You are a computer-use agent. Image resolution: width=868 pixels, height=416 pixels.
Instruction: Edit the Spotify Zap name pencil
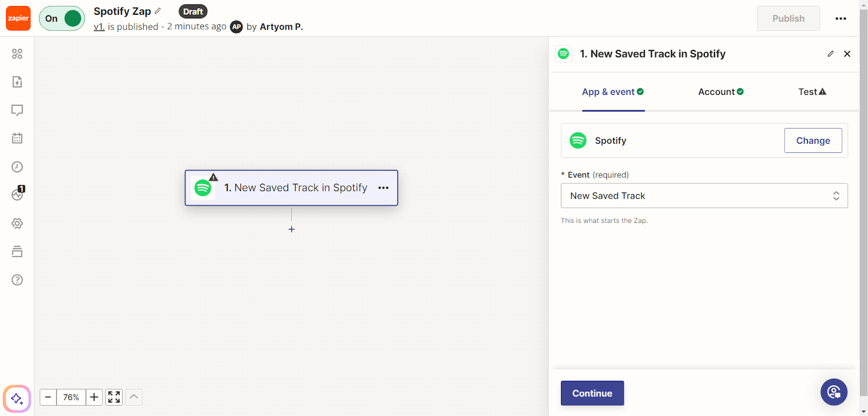coord(158,11)
